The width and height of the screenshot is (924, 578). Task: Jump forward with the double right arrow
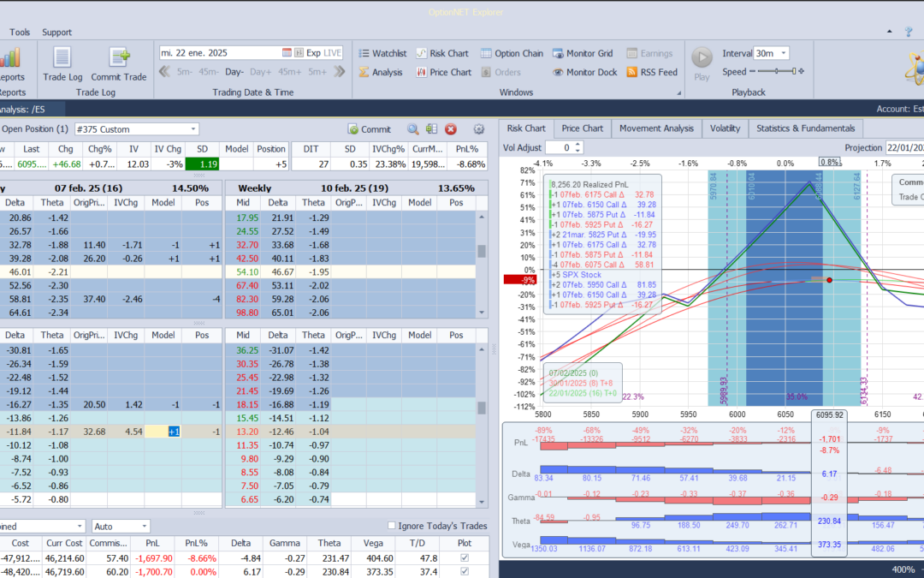tap(339, 72)
